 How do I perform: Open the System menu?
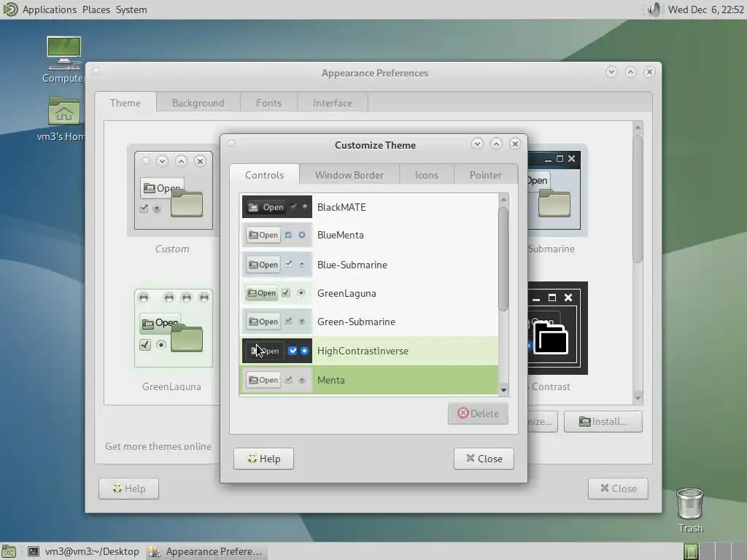(x=131, y=9)
